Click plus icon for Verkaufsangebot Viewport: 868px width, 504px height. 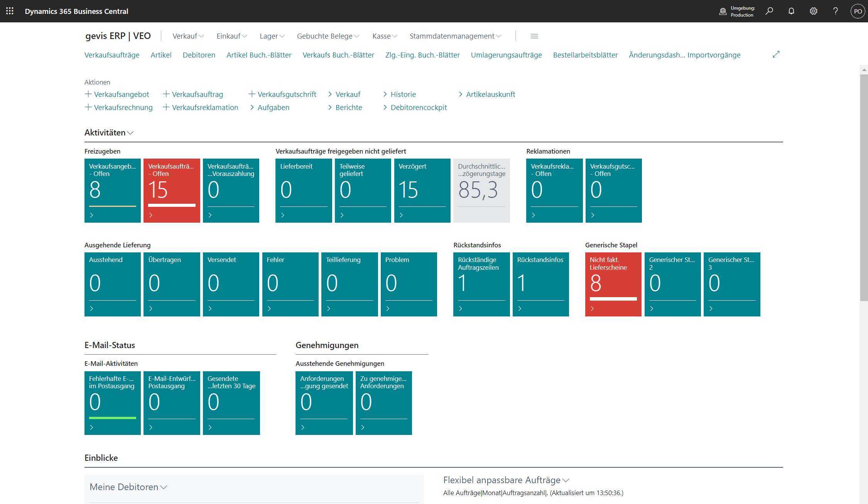88,94
